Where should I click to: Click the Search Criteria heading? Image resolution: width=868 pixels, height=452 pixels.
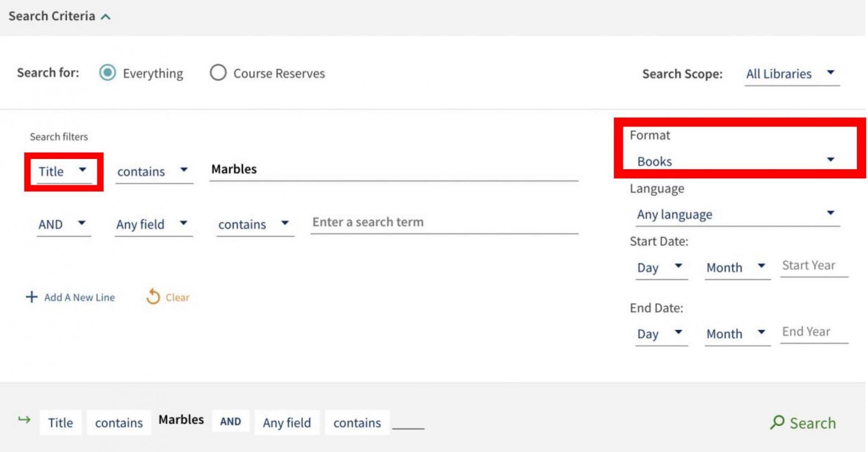pos(52,16)
